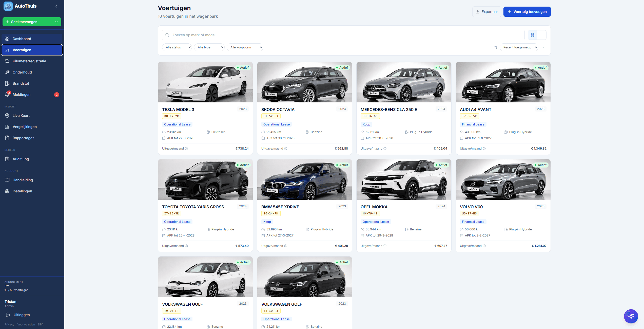Click the search magnifier icon
Screen dimensions: 644x329
[167, 35]
